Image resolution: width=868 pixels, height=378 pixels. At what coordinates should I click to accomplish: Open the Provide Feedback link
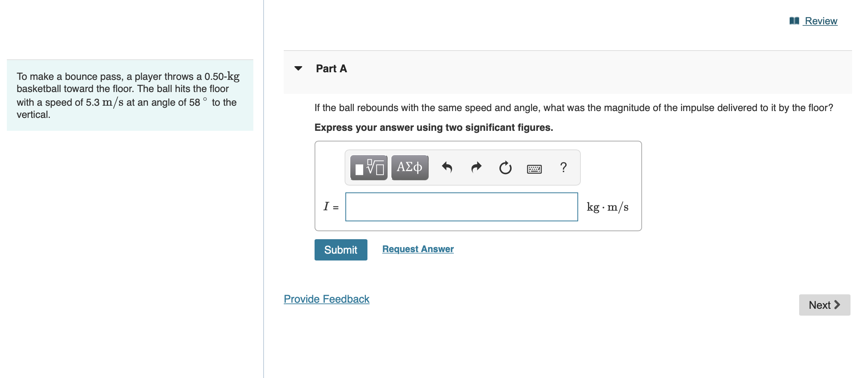(326, 299)
